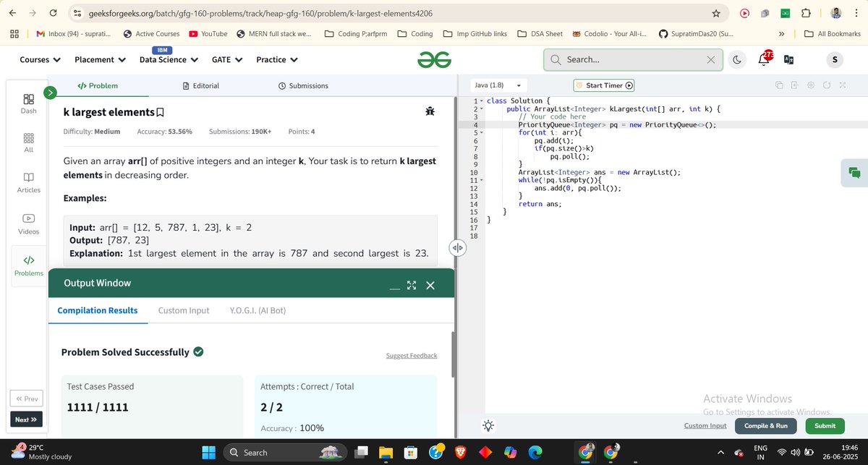Open the All sidebar item
The image size is (868, 465).
tap(28, 142)
